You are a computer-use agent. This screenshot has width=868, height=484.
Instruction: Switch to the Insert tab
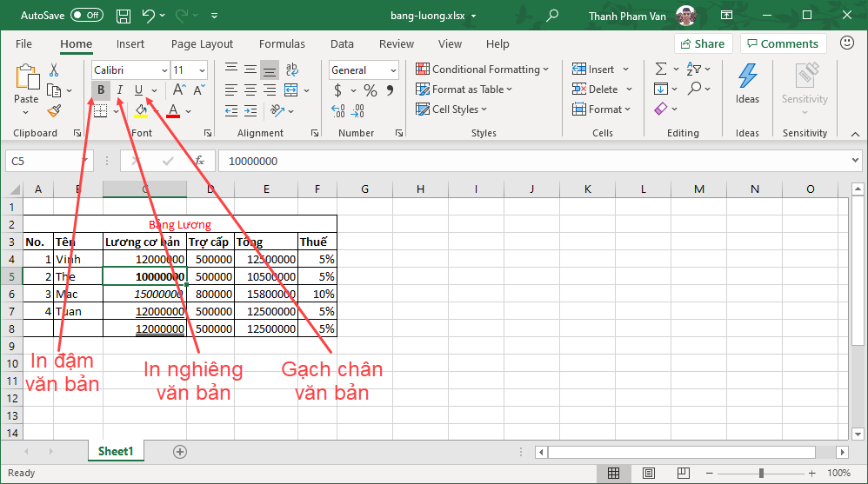coord(130,43)
